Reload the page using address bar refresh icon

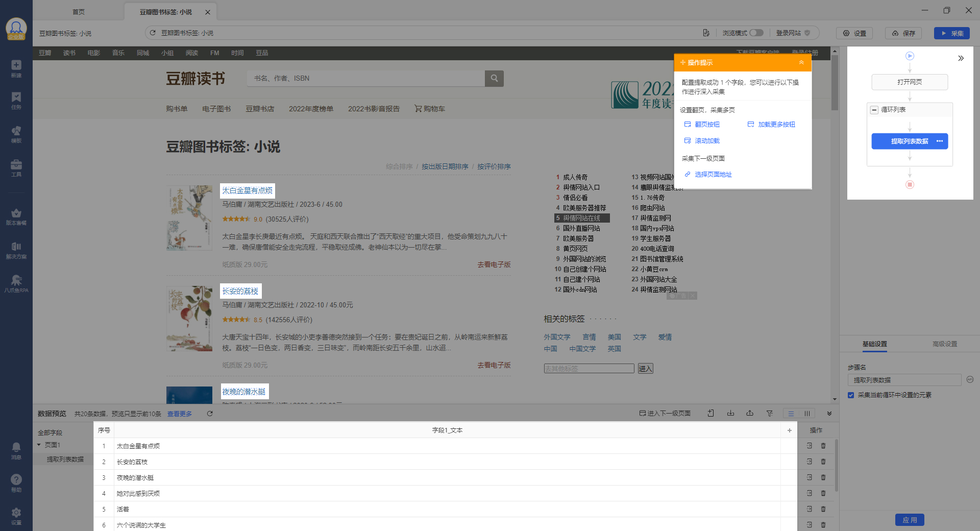[x=152, y=33]
